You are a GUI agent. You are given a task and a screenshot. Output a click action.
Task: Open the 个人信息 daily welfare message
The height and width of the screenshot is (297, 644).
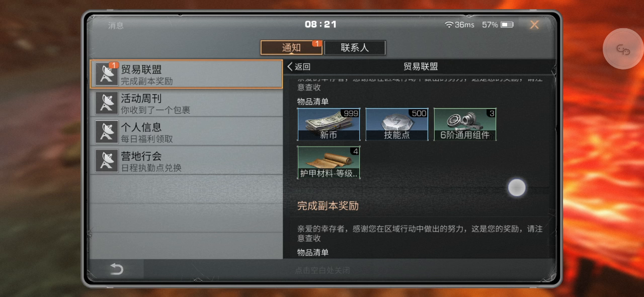click(186, 132)
